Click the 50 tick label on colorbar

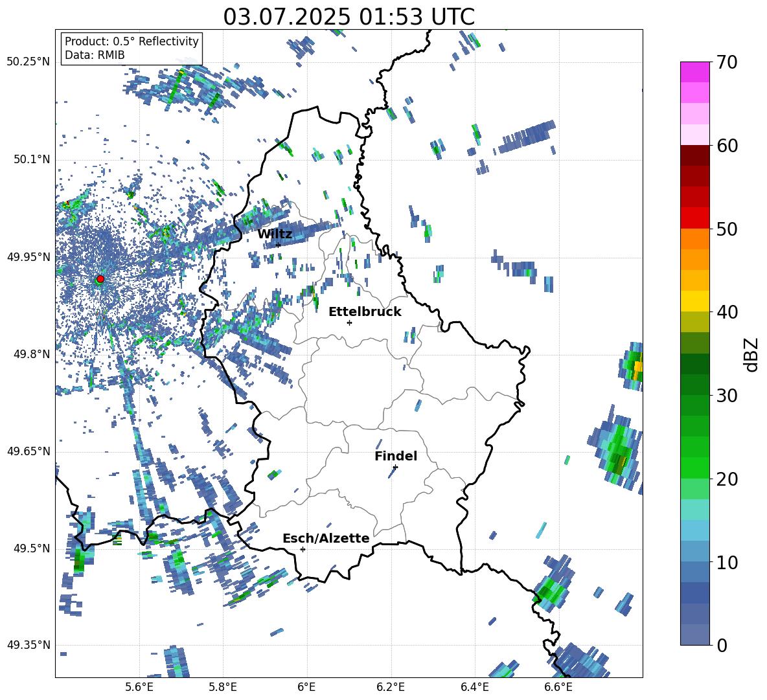pos(726,229)
